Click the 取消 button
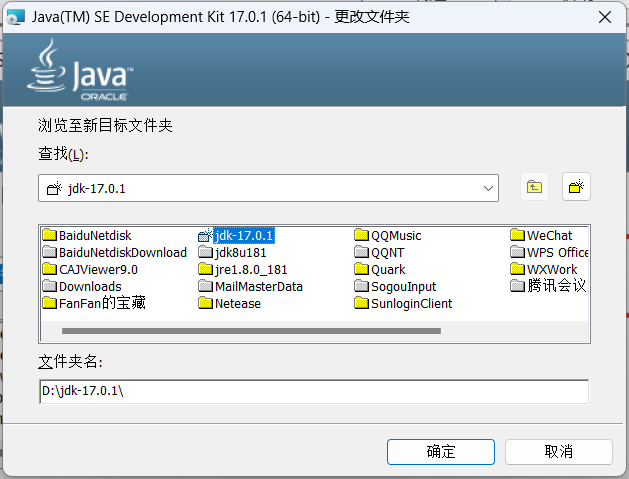Screen dimensions: 629x479 tap(558, 452)
